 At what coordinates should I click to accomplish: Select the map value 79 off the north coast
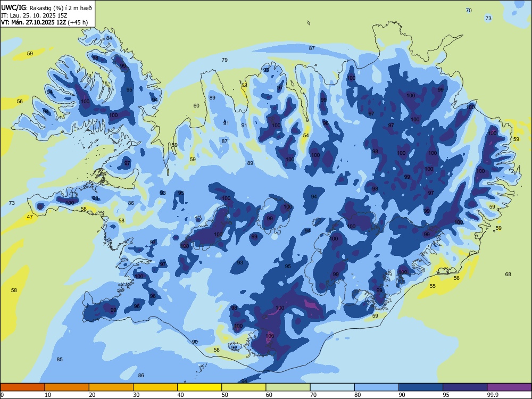(x=225, y=60)
